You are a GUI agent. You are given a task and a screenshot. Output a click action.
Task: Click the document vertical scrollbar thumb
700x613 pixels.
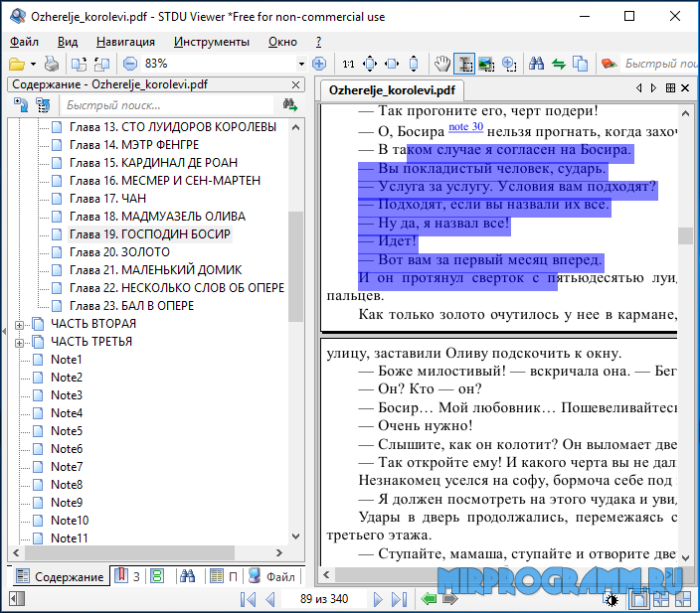click(x=685, y=235)
